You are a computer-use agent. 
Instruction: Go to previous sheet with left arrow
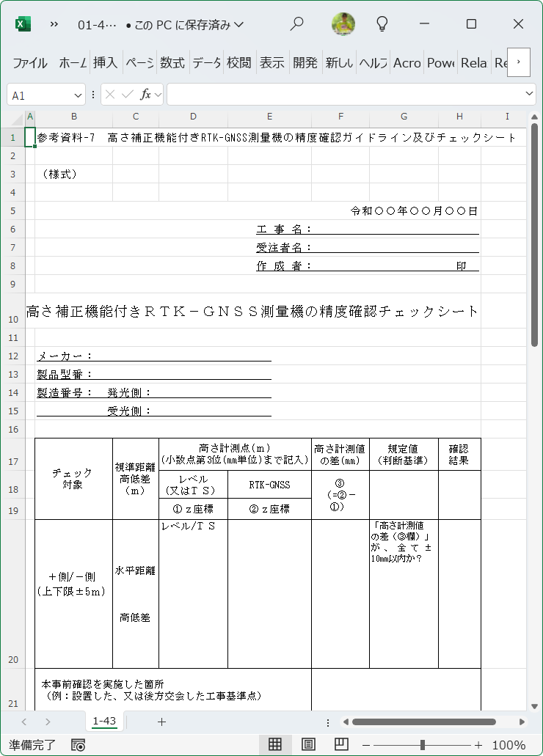24,722
